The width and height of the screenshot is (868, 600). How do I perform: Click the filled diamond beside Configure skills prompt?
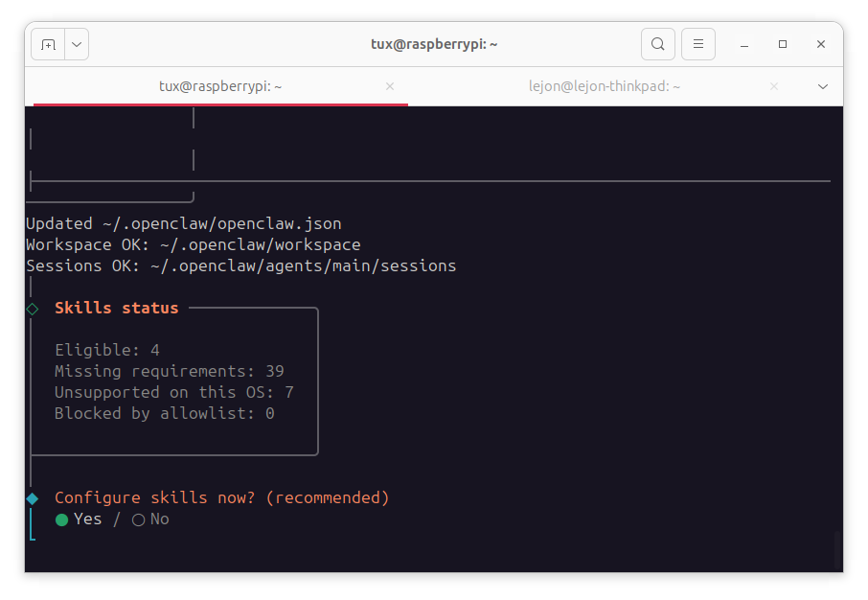point(33,498)
